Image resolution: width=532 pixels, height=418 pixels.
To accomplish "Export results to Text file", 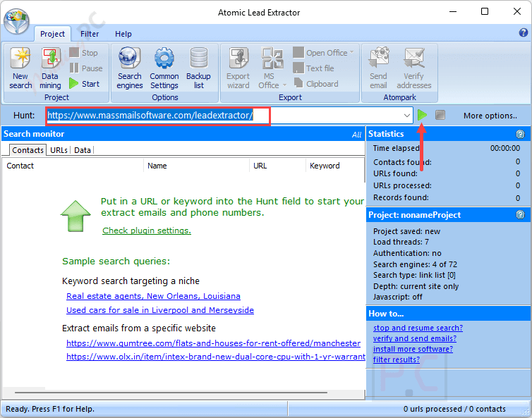I will pos(313,68).
